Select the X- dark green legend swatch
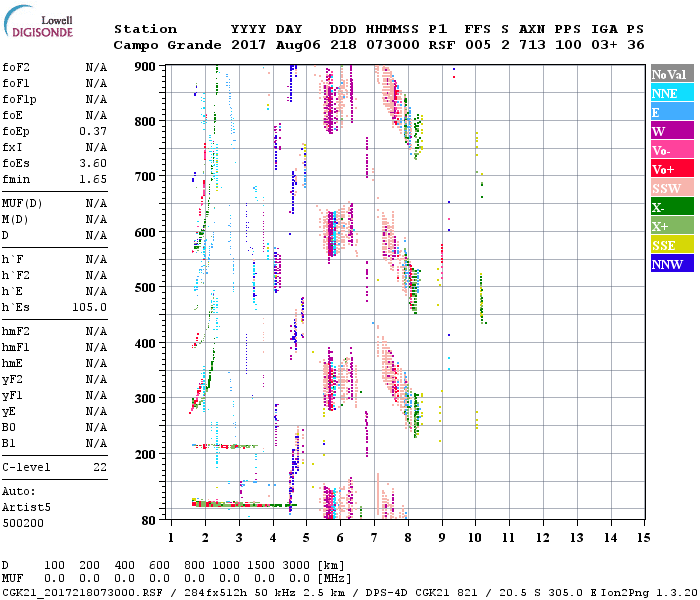The height and width of the screenshot is (600, 700). pyautogui.click(x=671, y=207)
